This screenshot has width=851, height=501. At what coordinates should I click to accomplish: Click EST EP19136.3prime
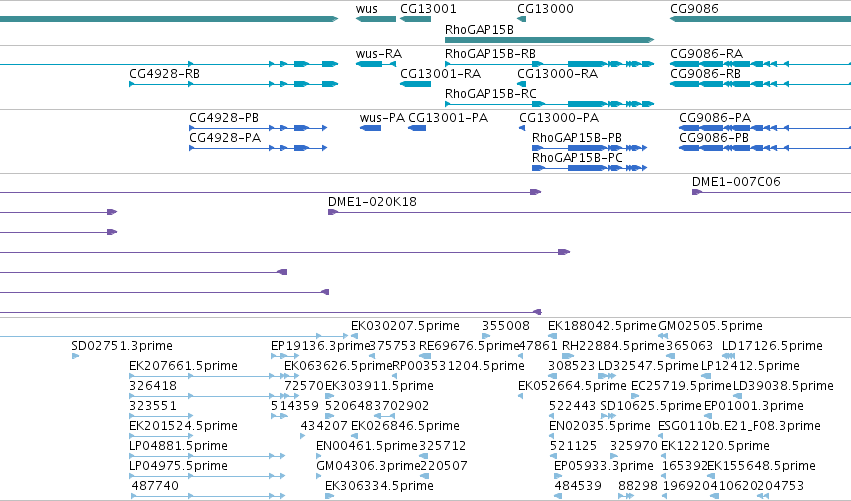coord(320,346)
